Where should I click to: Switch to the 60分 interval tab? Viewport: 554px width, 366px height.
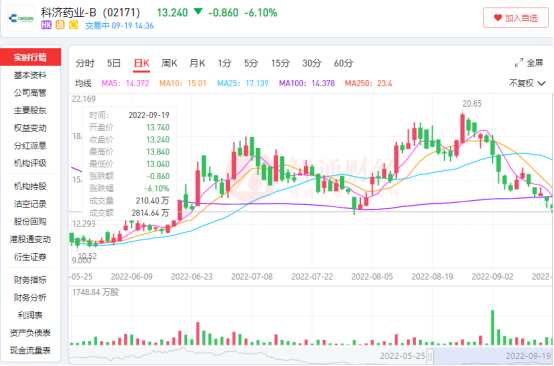click(x=343, y=63)
